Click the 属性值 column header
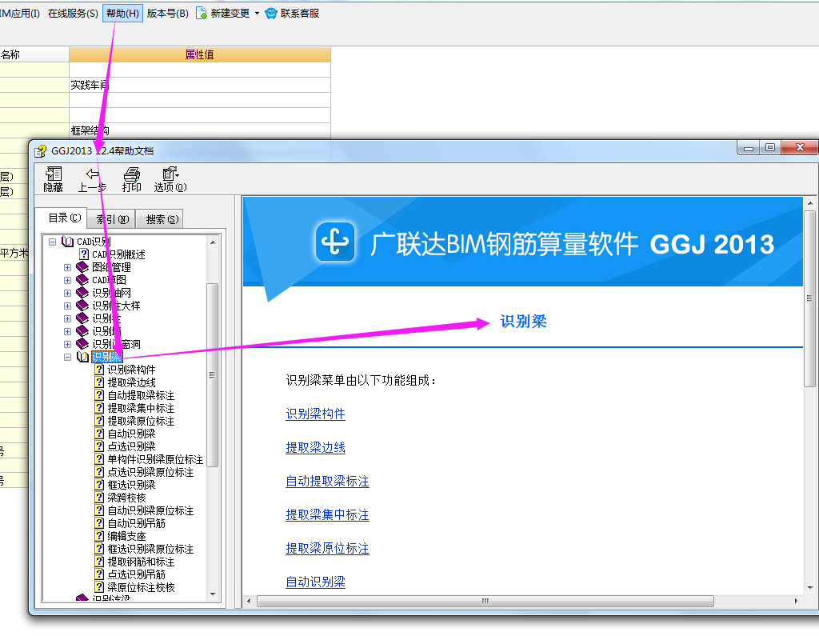The image size is (819, 644). (199, 54)
